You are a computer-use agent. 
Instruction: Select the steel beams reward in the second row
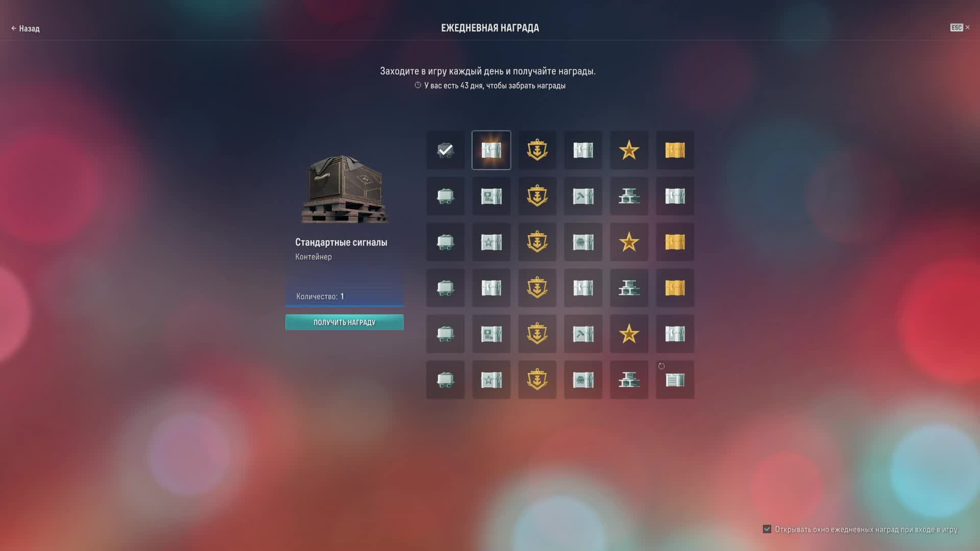coord(629,196)
